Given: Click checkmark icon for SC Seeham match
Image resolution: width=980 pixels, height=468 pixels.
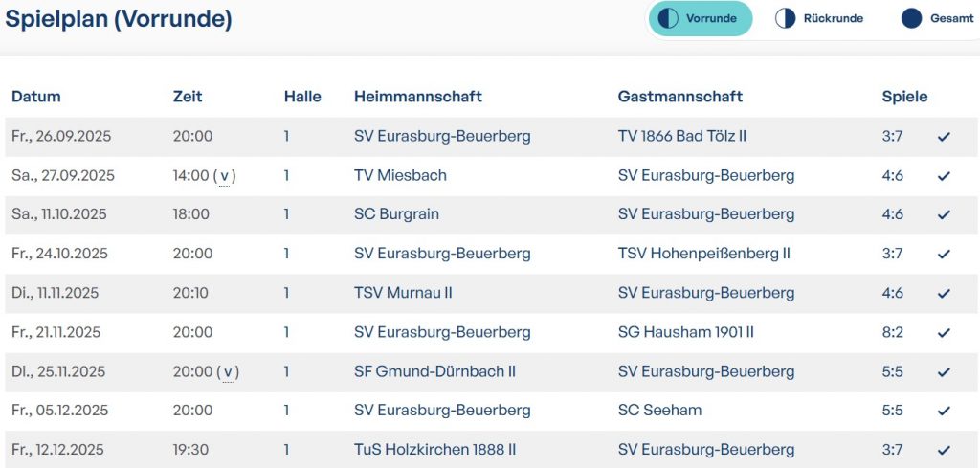Looking at the screenshot, I should (944, 411).
